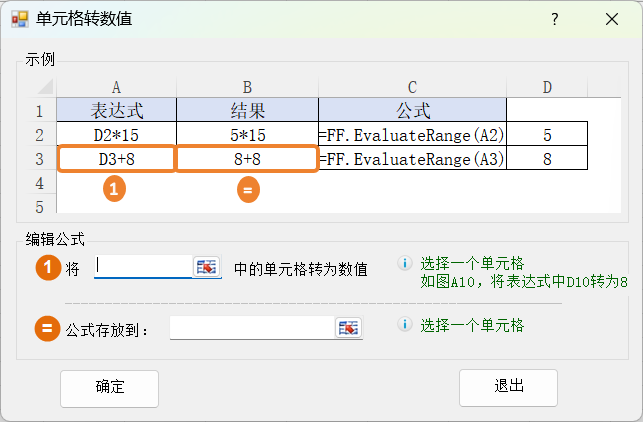Viewport: 643px width, 422px height.
Task: Click the range picker icon beside the first input
Action: pyautogui.click(x=207, y=266)
